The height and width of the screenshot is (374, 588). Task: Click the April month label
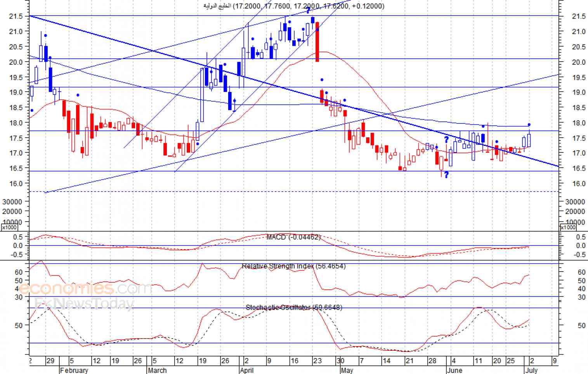(x=247, y=370)
